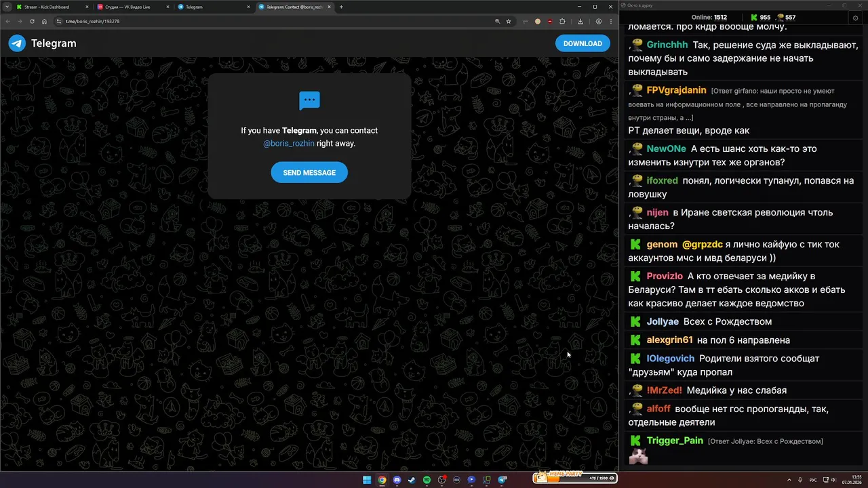Screen dimensions: 868x488
Task: Open the @boris_rozhin username link
Action: tap(289, 144)
